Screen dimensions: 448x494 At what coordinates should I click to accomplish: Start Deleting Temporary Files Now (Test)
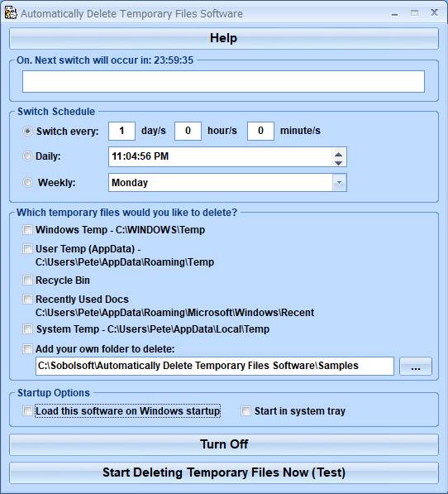[x=224, y=472]
